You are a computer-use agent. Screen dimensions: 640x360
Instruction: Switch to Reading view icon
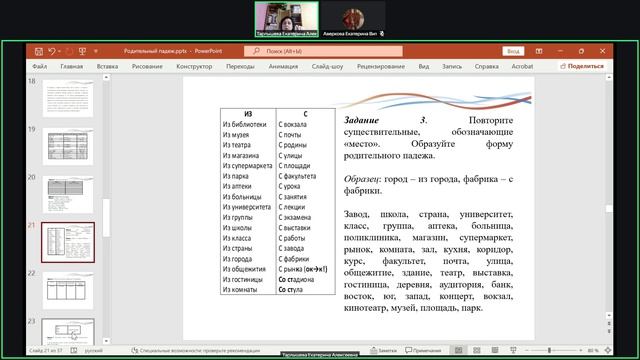point(495,350)
